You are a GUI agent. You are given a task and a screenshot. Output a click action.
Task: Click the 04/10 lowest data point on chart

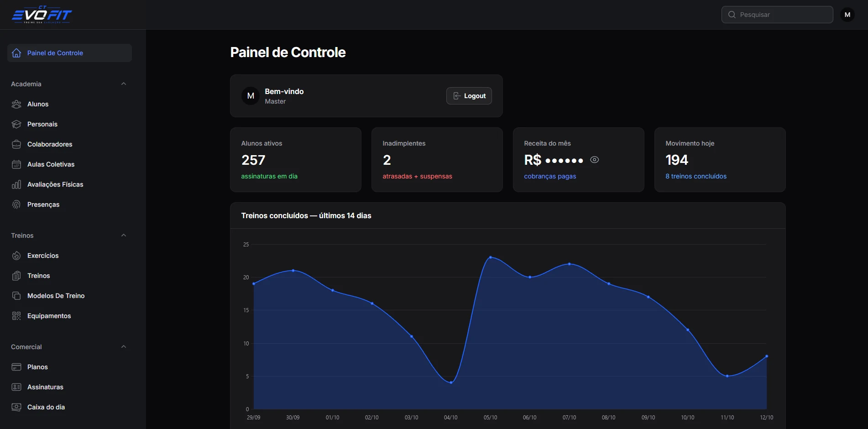(x=451, y=382)
